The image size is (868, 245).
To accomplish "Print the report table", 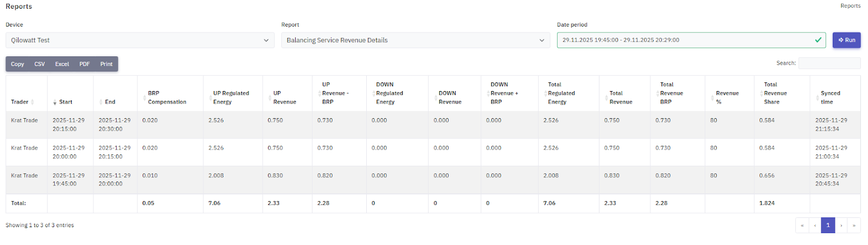I will coord(106,64).
